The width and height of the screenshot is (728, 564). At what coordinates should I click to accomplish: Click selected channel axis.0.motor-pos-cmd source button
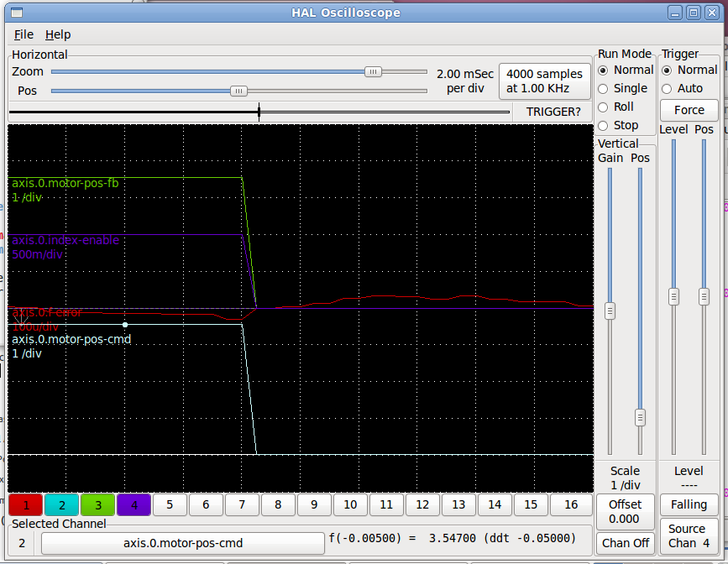[183, 543]
